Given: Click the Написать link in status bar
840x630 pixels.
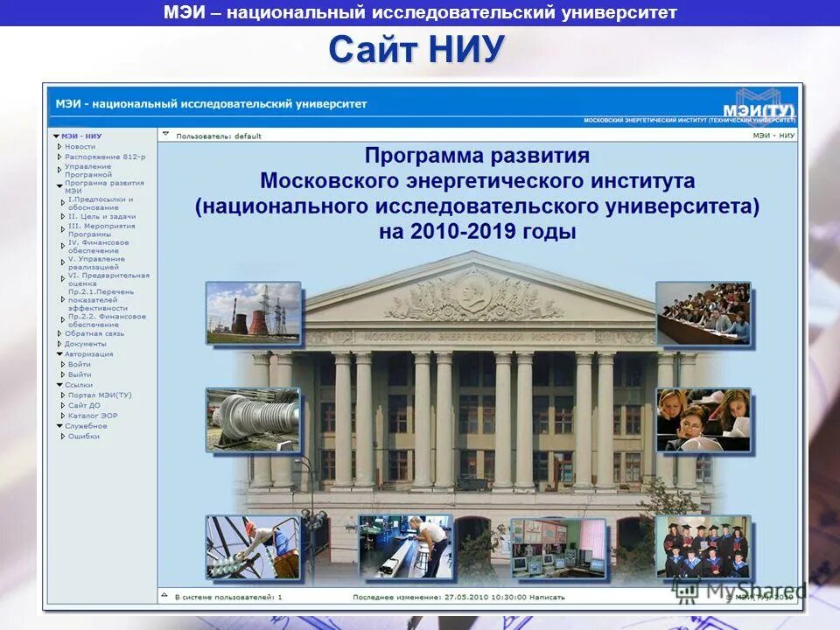Looking at the screenshot, I should 547,597.
